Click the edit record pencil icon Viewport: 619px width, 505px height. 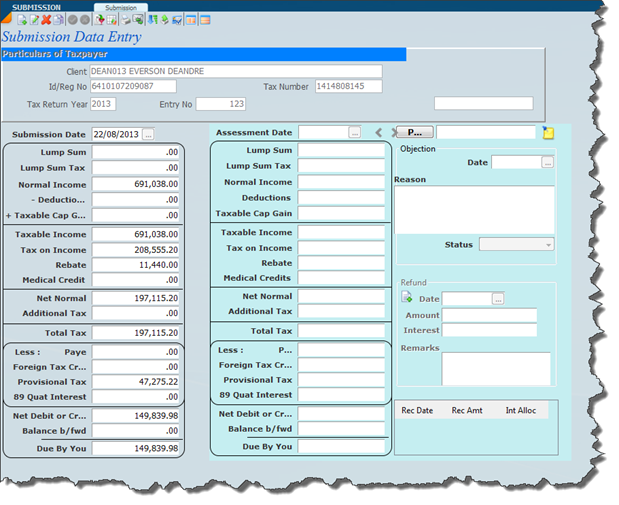coord(34,20)
